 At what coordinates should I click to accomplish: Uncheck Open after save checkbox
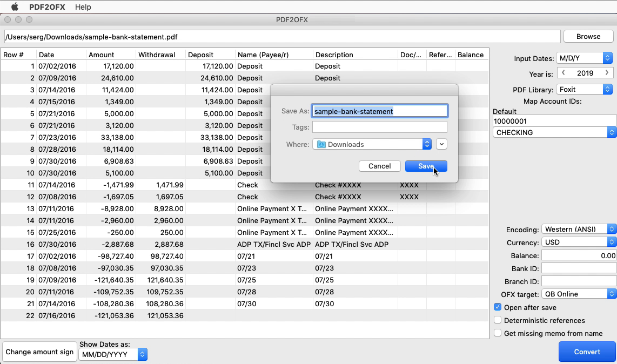click(x=498, y=307)
